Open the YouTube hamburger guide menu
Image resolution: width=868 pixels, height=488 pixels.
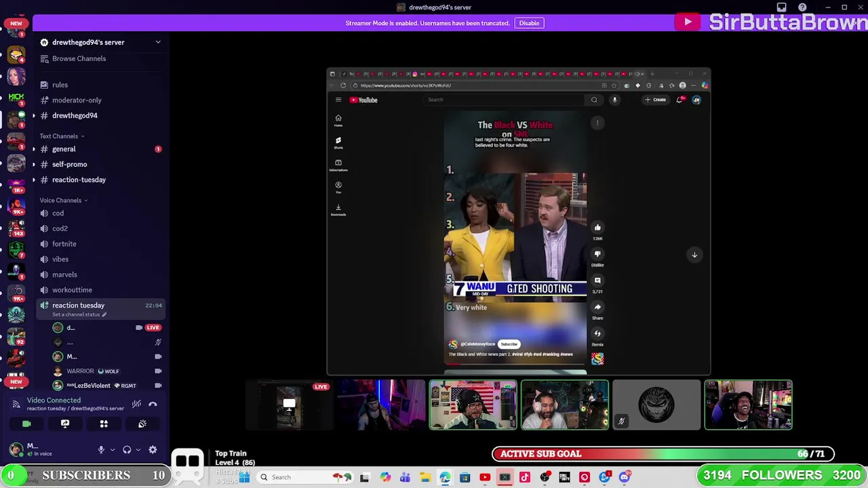tap(338, 100)
